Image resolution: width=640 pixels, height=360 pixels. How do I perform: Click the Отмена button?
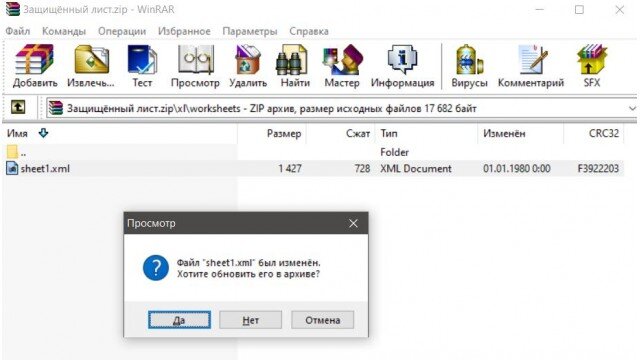[x=322, y=320]
